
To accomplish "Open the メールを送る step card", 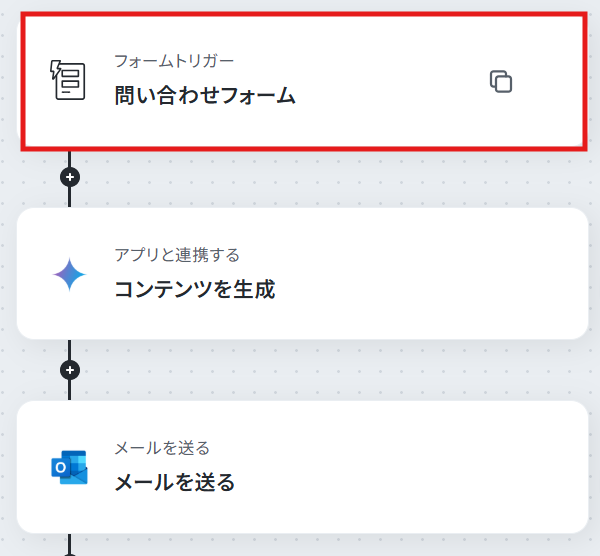I will [x=302, y=467].
